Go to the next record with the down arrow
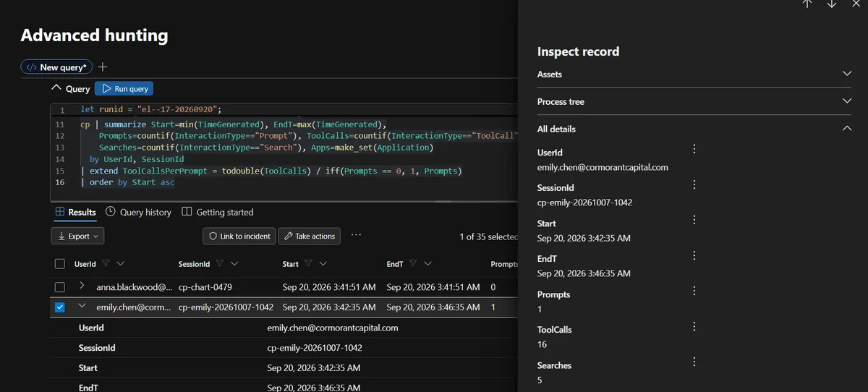The height and width of the screenshot is (392, 868). [x=832, y=4]
